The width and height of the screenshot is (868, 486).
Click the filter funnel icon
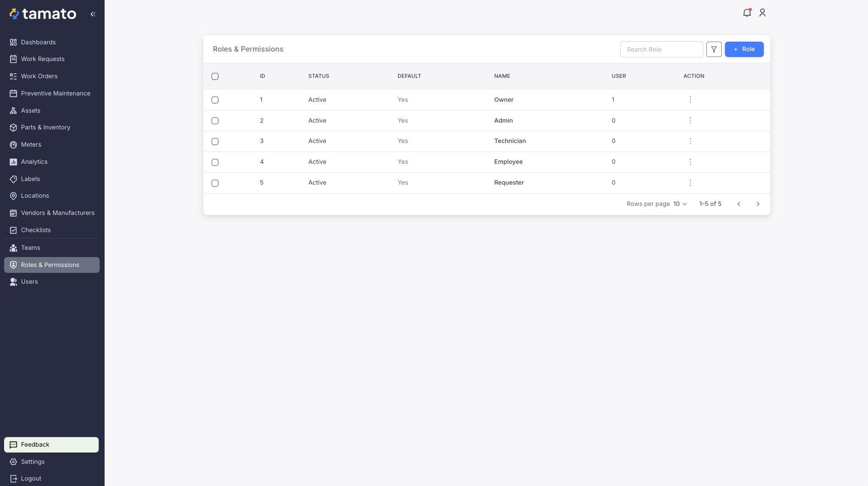tap(714, 49)
